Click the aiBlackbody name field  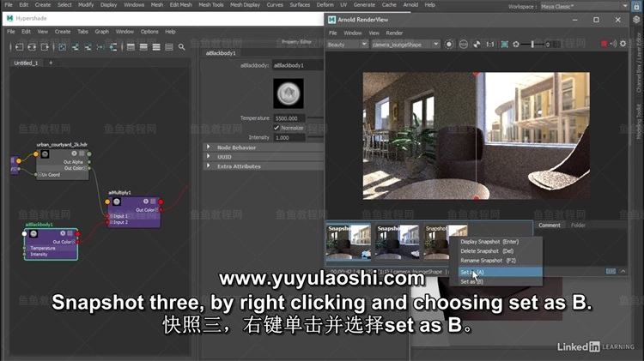tap(298, 65)
